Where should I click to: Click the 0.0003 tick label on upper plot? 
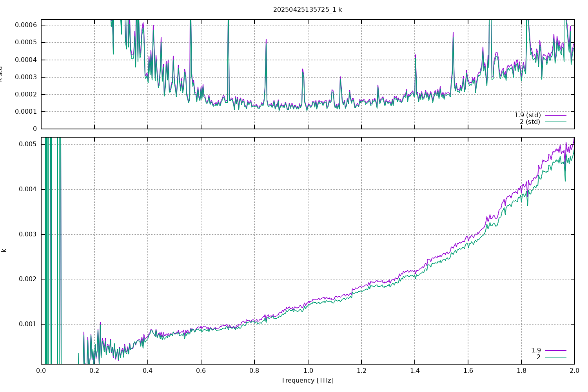pyautogui.click(x=26, y=77)
